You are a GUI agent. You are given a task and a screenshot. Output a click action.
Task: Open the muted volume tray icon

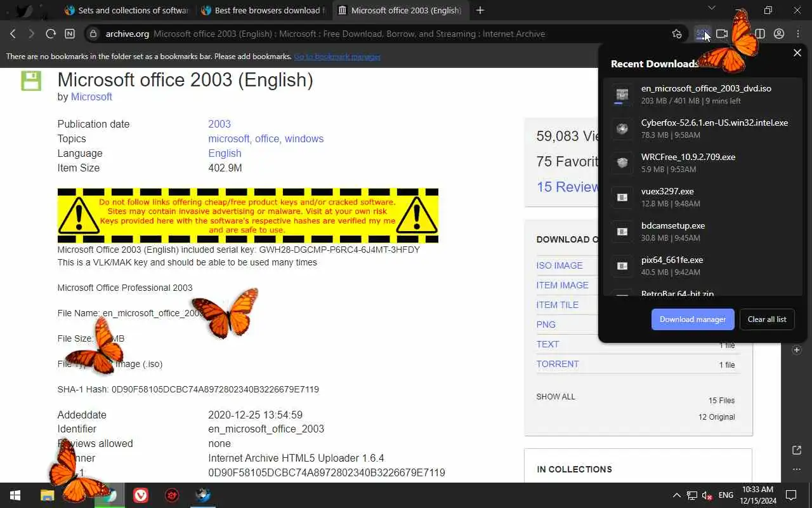click(707, 495)
